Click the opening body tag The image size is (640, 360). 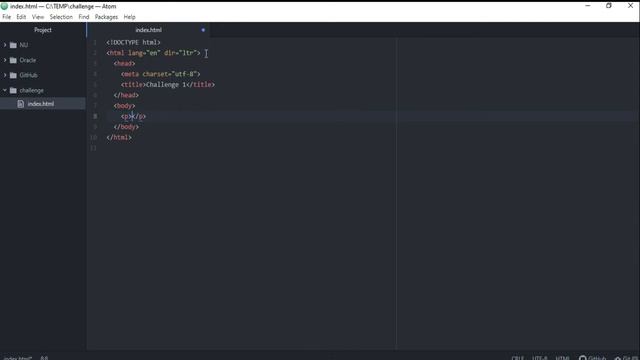(x=124, y=106)
